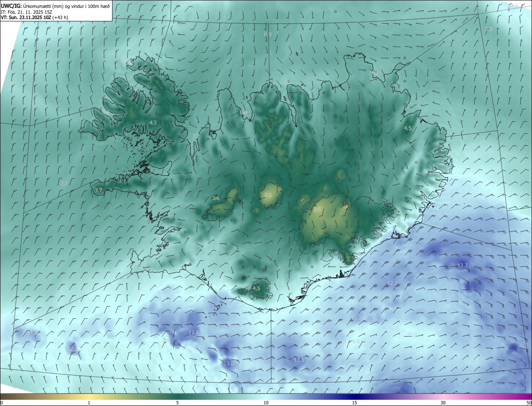Viewport: 532px width, 406px height.
Task: Click the 30 tick on the color scale
Action: click(443, 403)
